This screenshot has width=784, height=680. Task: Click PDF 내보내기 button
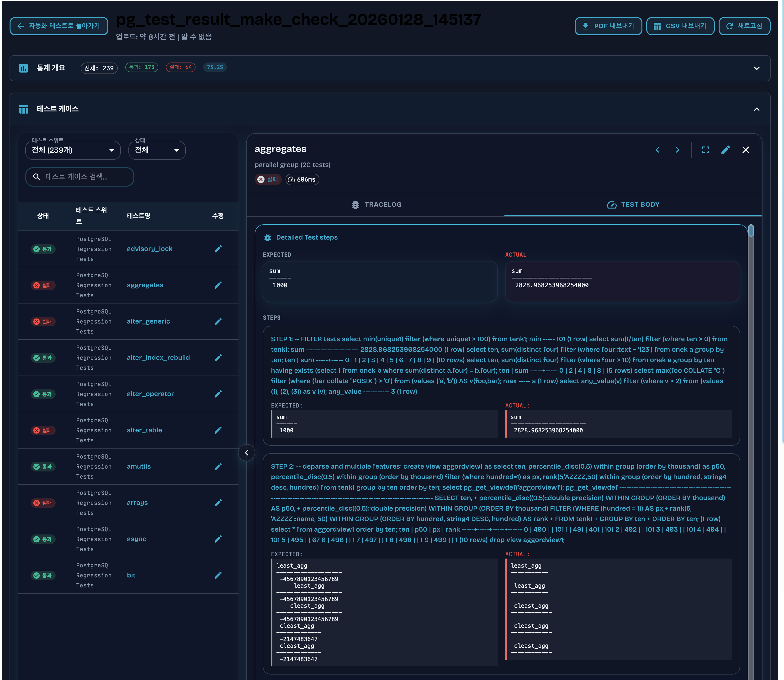[608, 26]
